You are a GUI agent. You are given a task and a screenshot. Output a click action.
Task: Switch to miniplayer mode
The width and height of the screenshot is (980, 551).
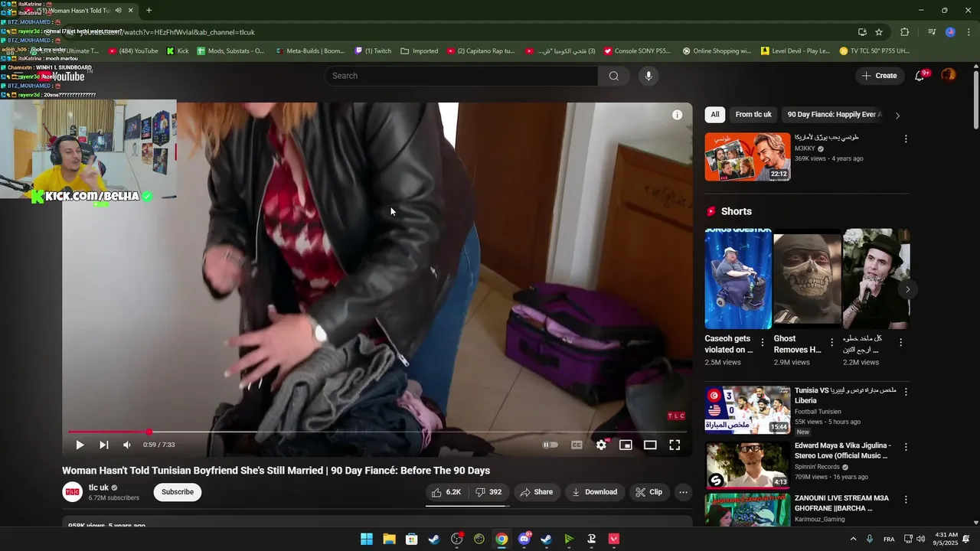(626, 445)
